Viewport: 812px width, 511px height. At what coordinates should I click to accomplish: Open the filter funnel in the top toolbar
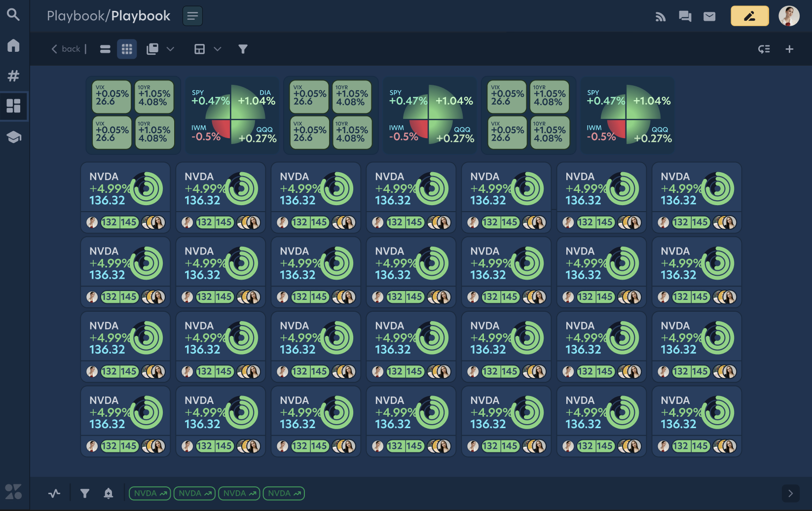click(x=243, y=49)
